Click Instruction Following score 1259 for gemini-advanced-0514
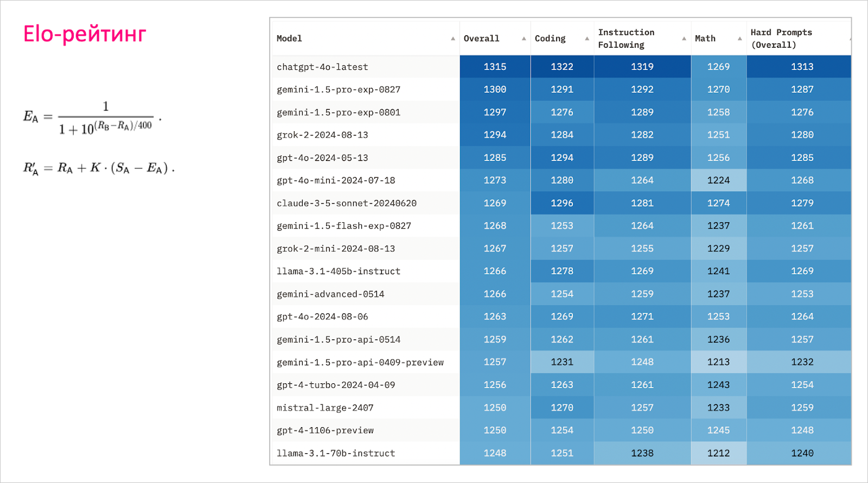Viewport: 868px width, 483px height. [642, 294]
